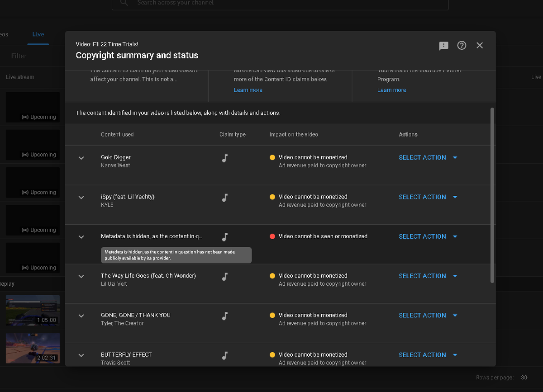The width and height of the screenshot is (543, 392).
Task: Click Search across your channel field
Action: 280,4
